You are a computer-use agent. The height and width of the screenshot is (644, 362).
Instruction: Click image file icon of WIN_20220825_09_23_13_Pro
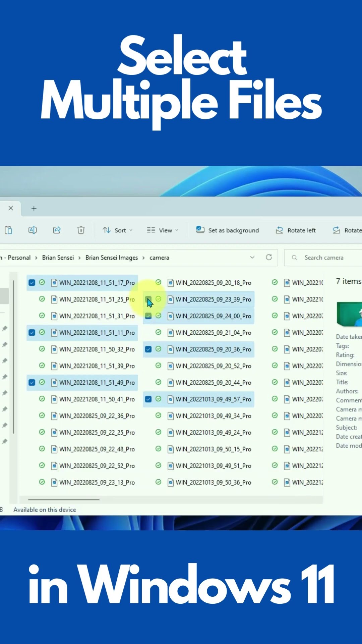(54, 482)
